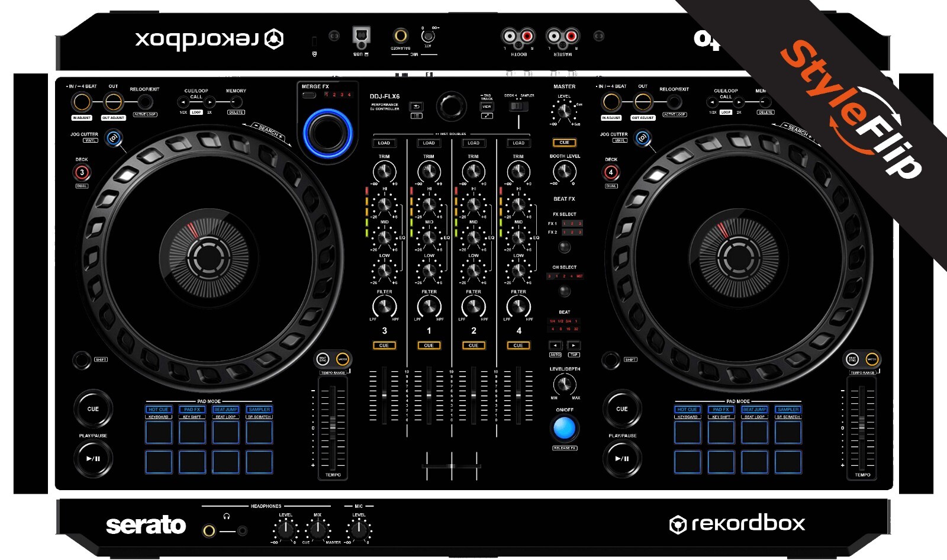Tap left deck pad under HOT CUE

159,432
